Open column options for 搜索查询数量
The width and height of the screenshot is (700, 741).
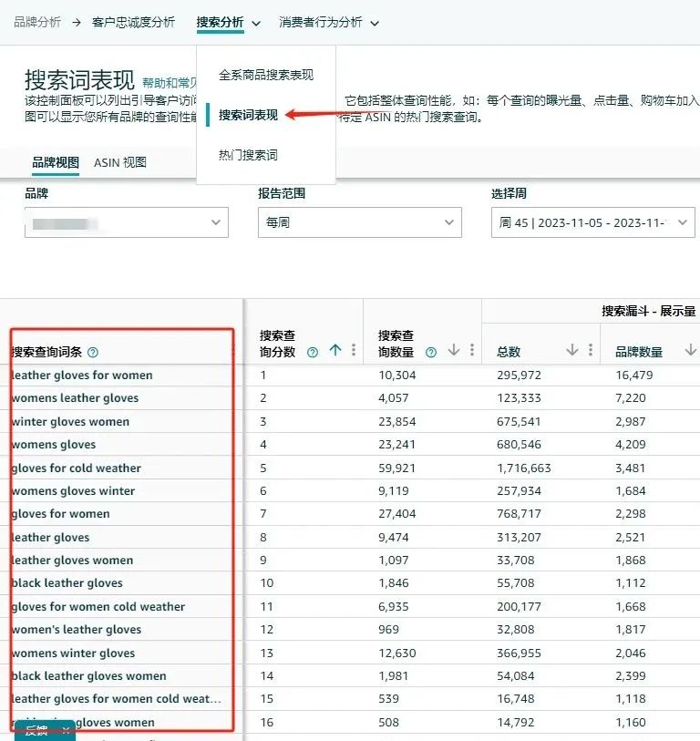(472, 350)
